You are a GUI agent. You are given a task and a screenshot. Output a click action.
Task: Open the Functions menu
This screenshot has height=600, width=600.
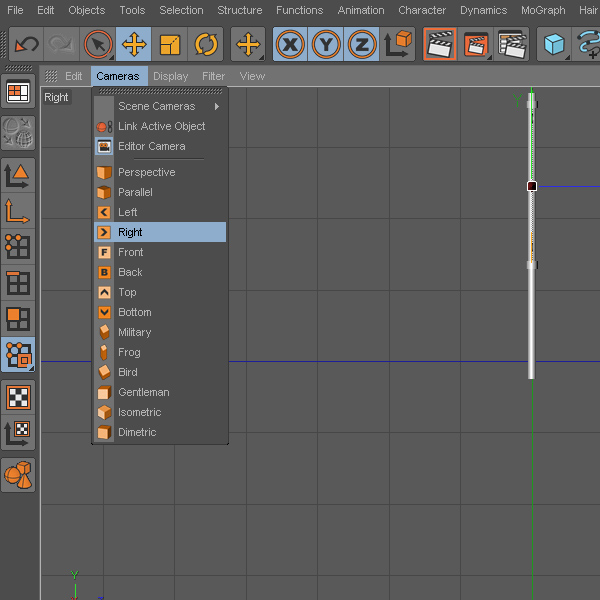click(300, 10)
